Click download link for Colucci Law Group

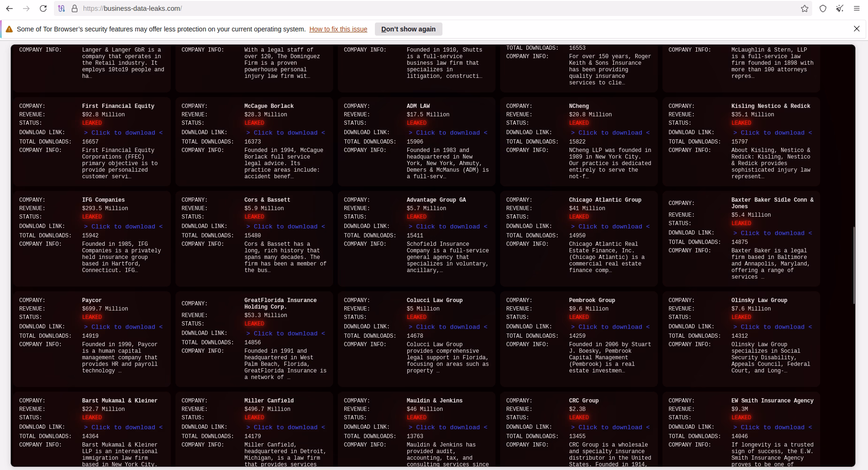click(x=448, y=327)
